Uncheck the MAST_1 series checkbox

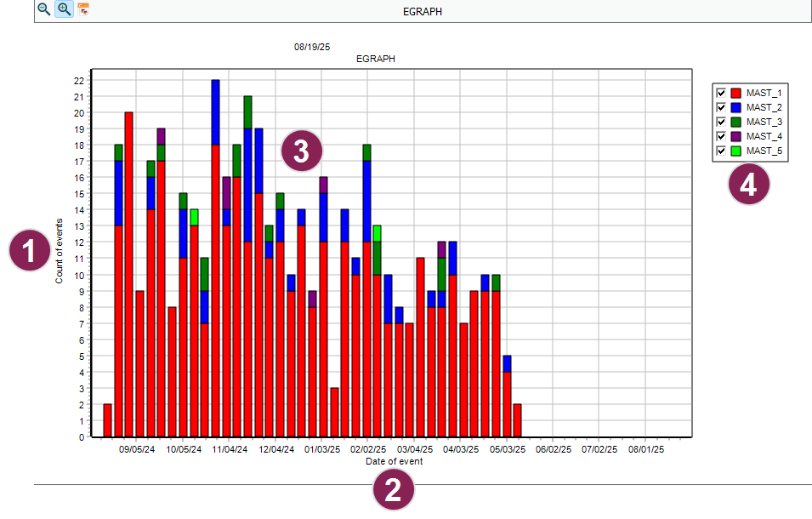coord(721,93)
